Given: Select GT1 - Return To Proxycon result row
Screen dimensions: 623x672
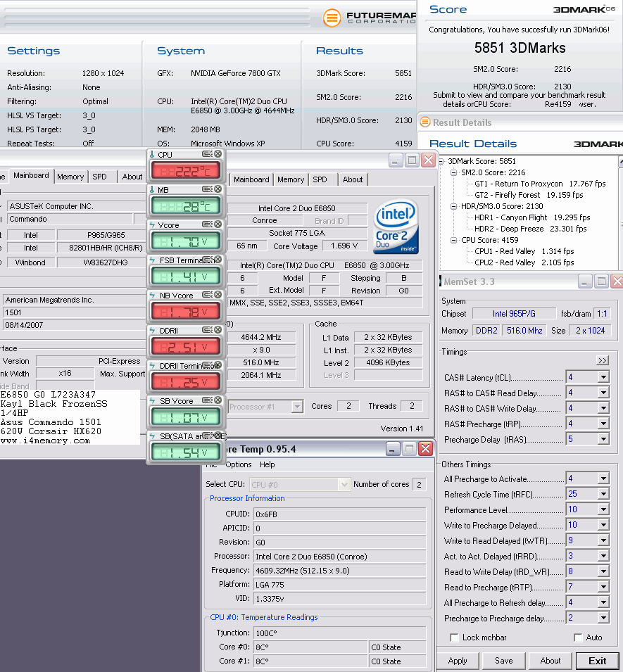Looking at the screenshot, I should [540, 184].
